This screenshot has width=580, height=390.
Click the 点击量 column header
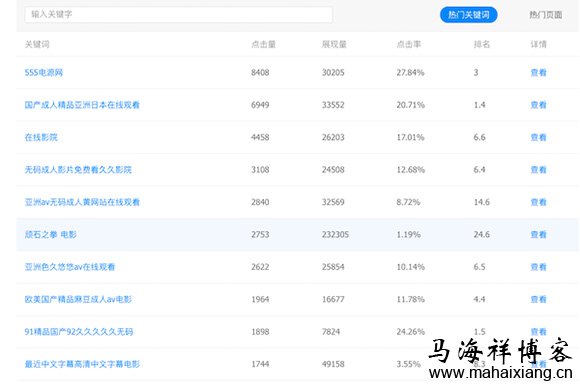tap(263, 44)
